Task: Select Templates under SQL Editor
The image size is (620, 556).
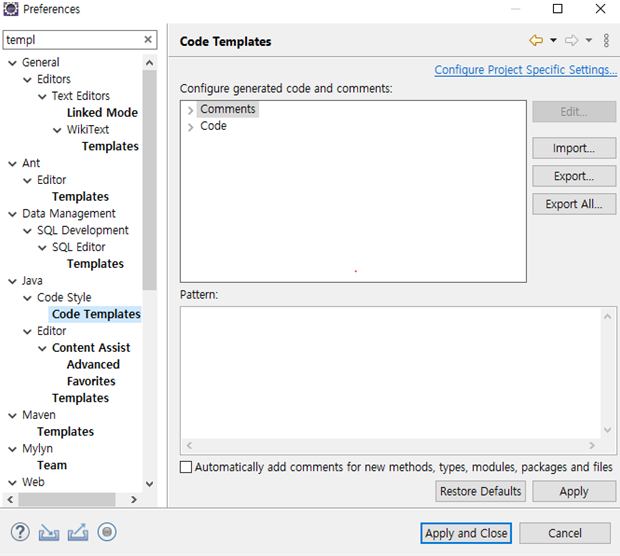Action: pyautogui.click(x=95, y=264)
